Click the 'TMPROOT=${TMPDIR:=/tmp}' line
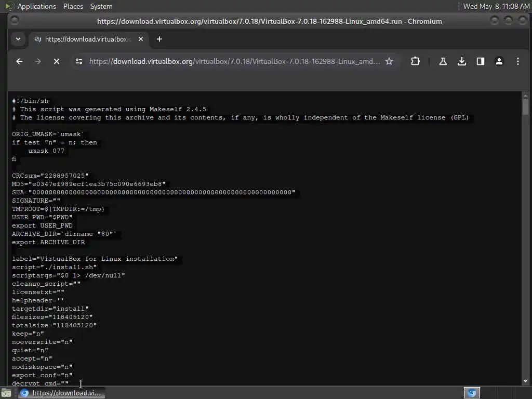The image size is (532, 399). [58, 209]
